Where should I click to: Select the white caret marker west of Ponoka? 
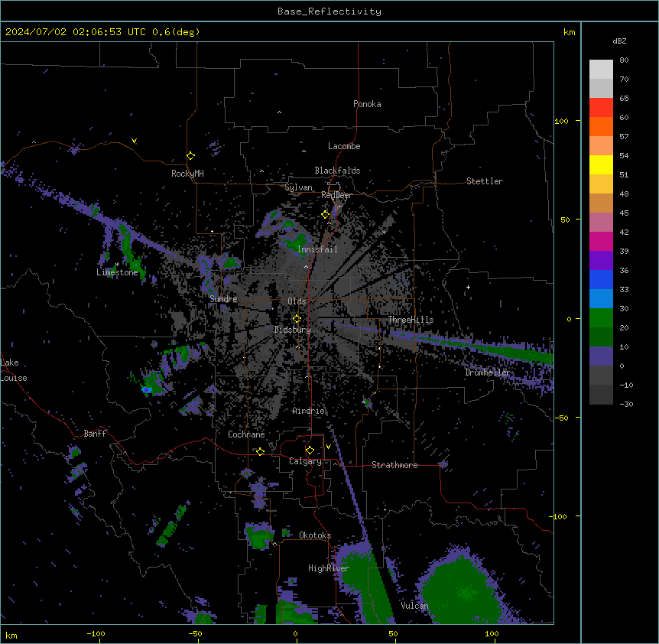click(280, 112)
